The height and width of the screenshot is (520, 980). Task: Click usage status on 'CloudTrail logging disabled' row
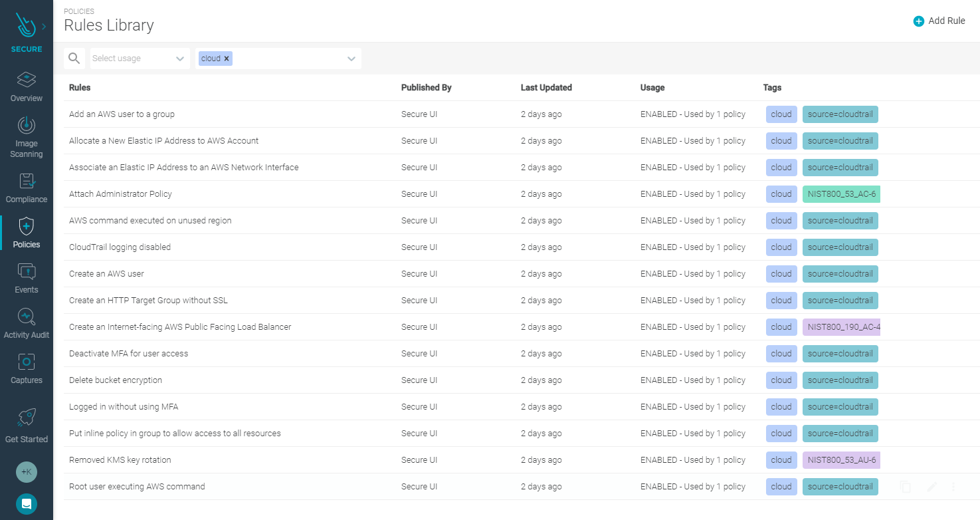pos(693,247)
